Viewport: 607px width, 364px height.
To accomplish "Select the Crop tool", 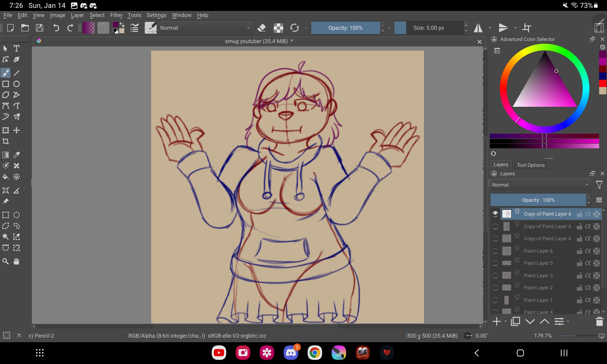I will 5,141.
